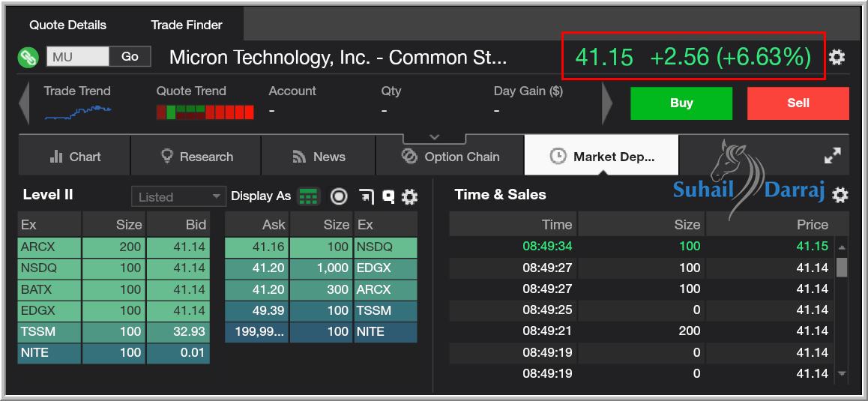This screenshot has height=401, width=868.
Task: Click the Ask column header
Action: 257,224
